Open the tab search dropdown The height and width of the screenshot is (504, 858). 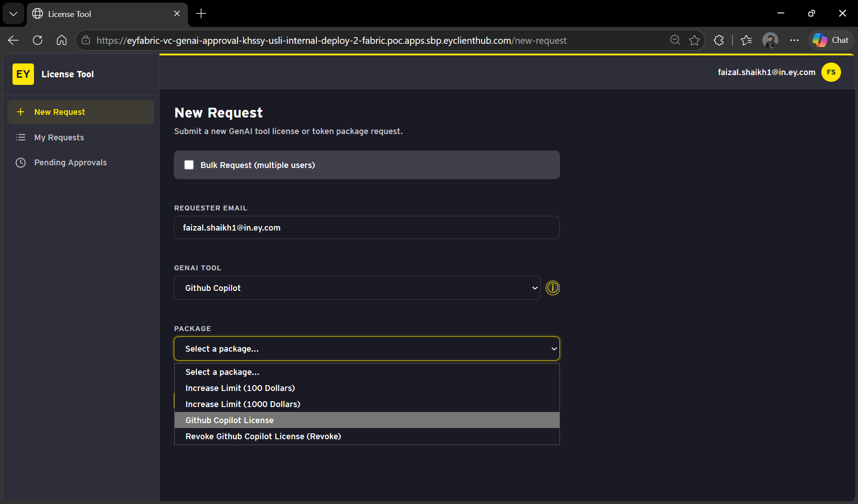tap(13, 13)
